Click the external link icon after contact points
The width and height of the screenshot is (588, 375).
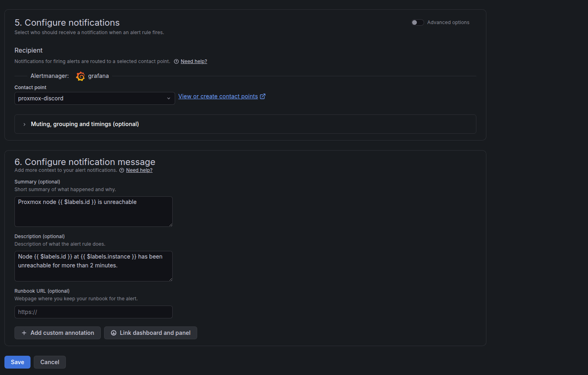coord(263,96)
